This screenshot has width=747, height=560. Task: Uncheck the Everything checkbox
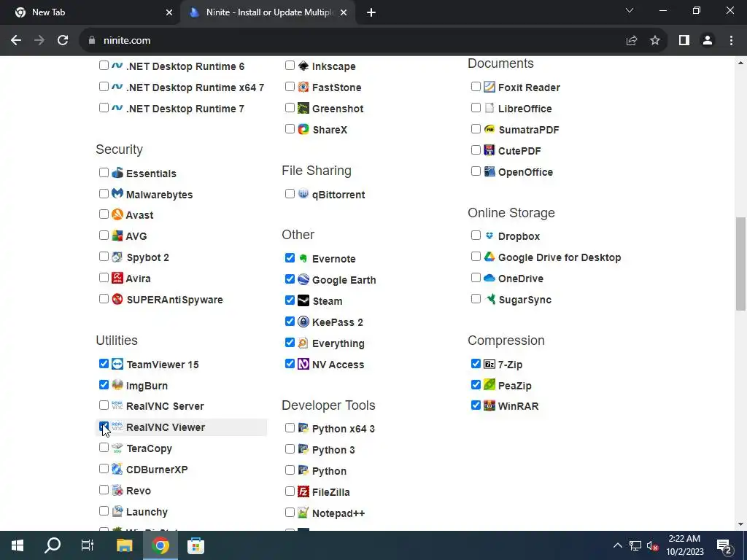pos(290,343)
